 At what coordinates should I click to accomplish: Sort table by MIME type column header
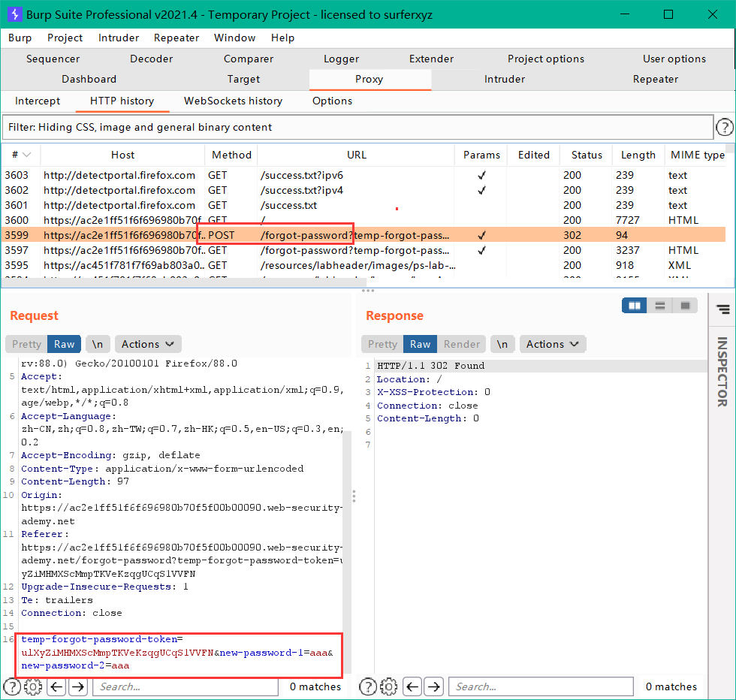(x=697, y=155)
